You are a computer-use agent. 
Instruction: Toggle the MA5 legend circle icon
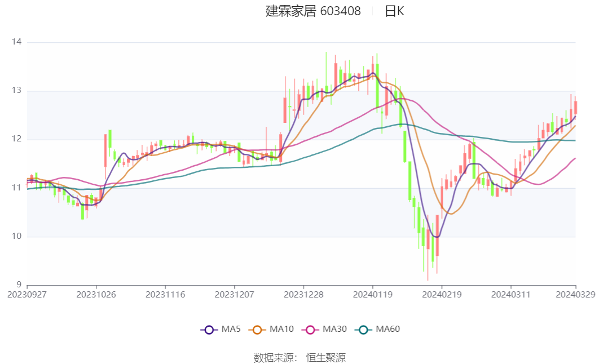[209, 330]
